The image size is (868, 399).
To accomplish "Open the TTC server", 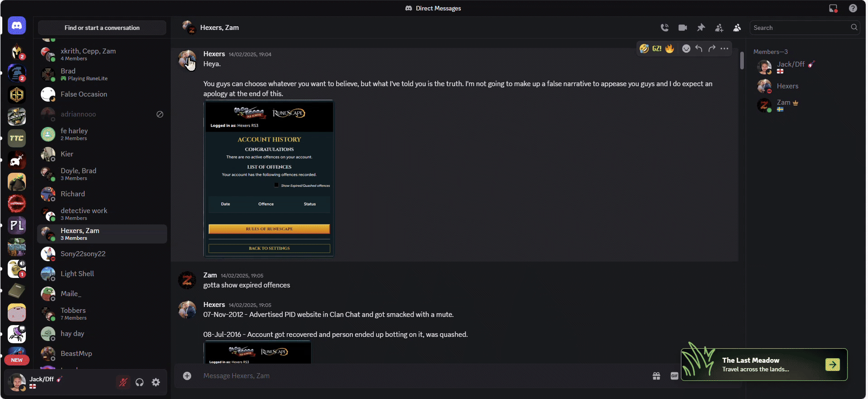I will (x=17, y=138).
